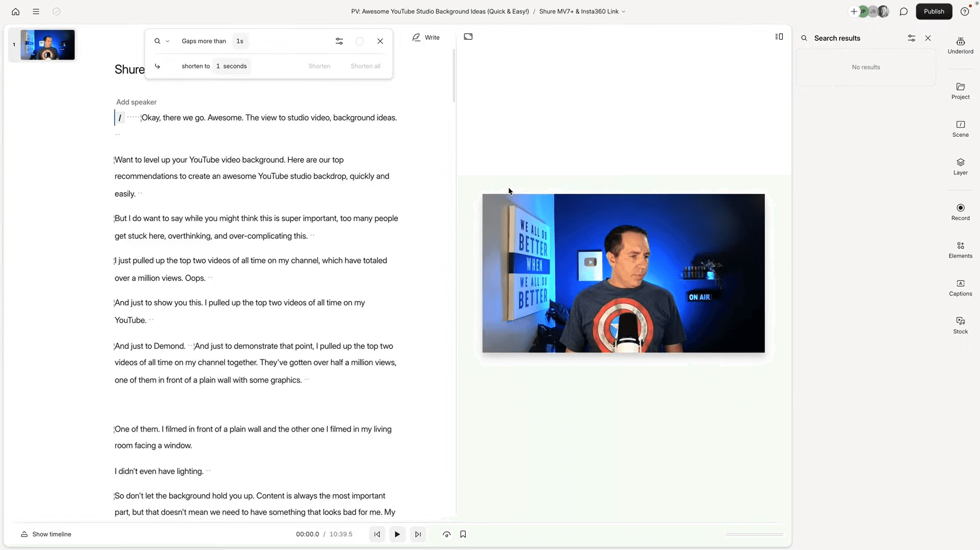Toggle the Show timeline control
The image size is (980, 550).
pos(46,534)
